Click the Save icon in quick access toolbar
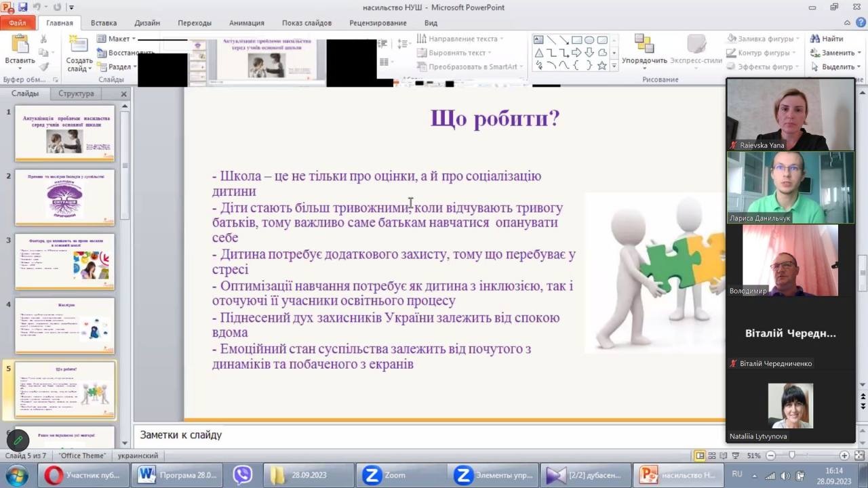868x488 pixels. point(23,7)
